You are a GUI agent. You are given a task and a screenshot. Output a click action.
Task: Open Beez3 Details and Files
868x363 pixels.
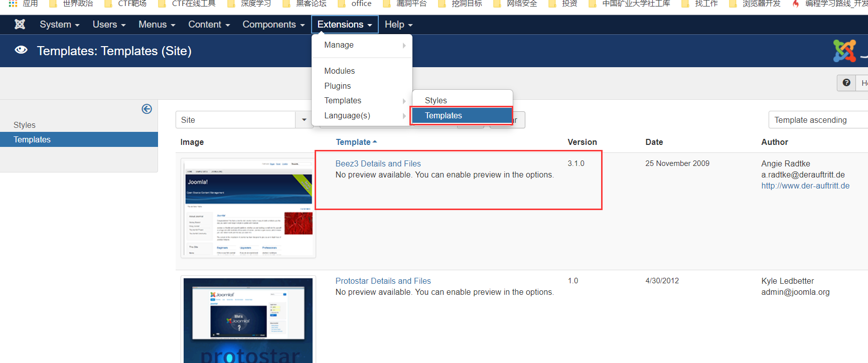pyautogui.click(x=378, y=164)
